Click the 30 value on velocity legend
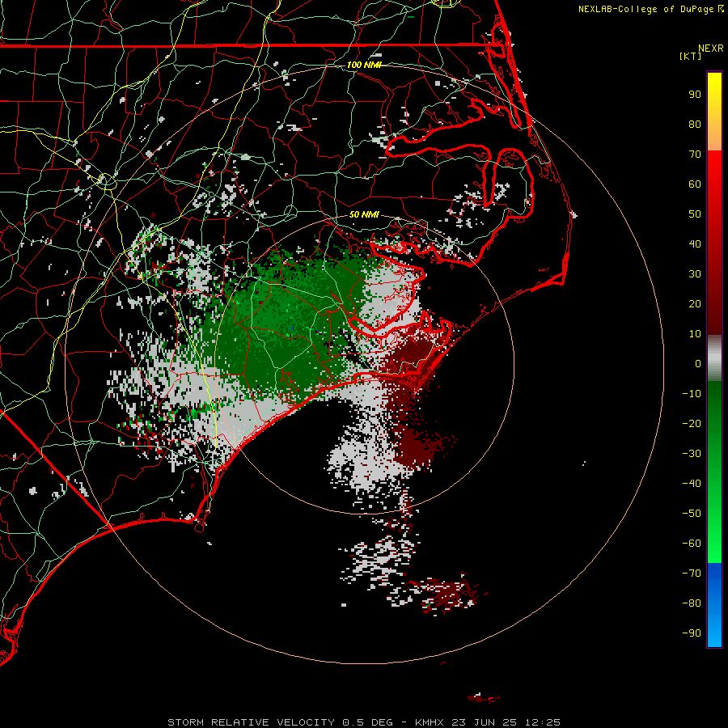 (695, 274)
